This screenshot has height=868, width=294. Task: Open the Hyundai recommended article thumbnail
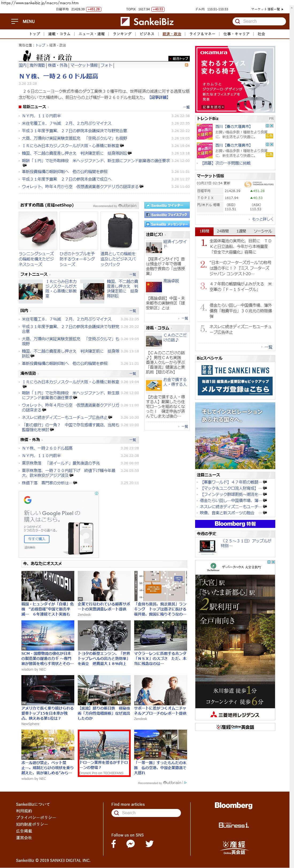click(x=48, y=586)
